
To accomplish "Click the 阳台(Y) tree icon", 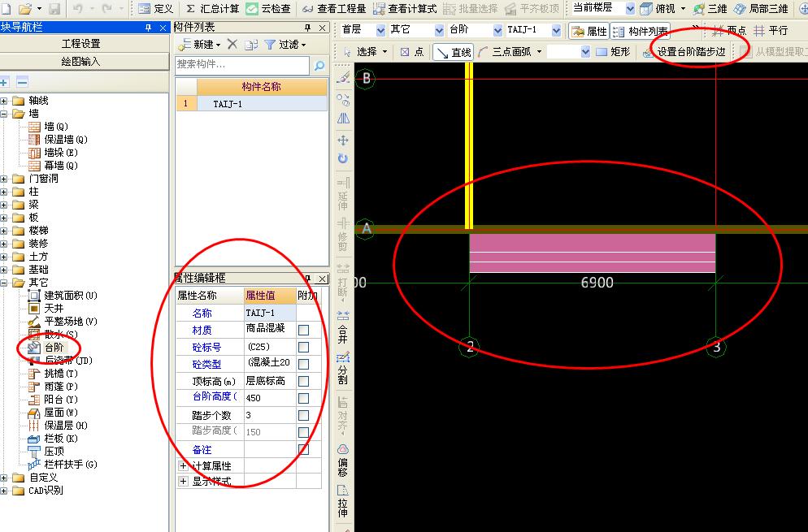I will (34, 399).
